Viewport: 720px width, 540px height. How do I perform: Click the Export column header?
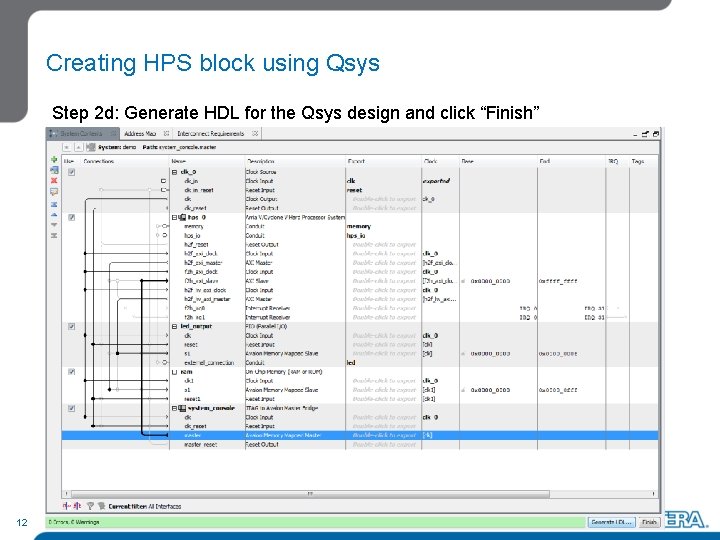click(x=383, y=161)
